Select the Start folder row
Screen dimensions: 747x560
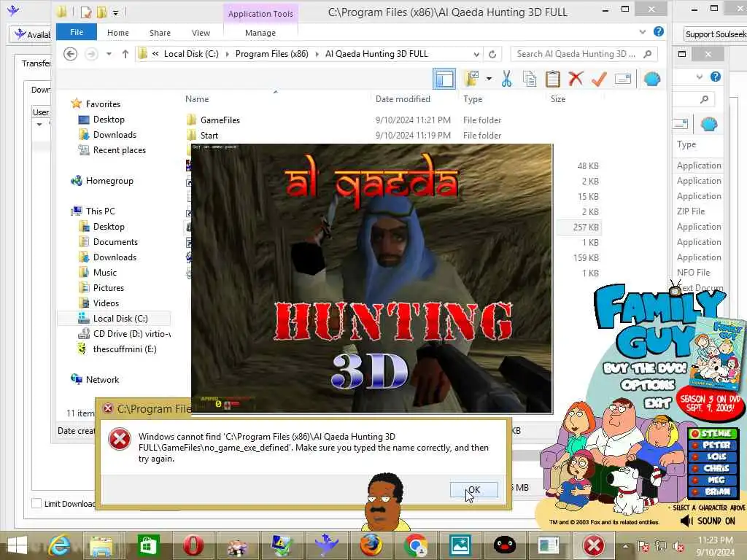coord(209,135)
